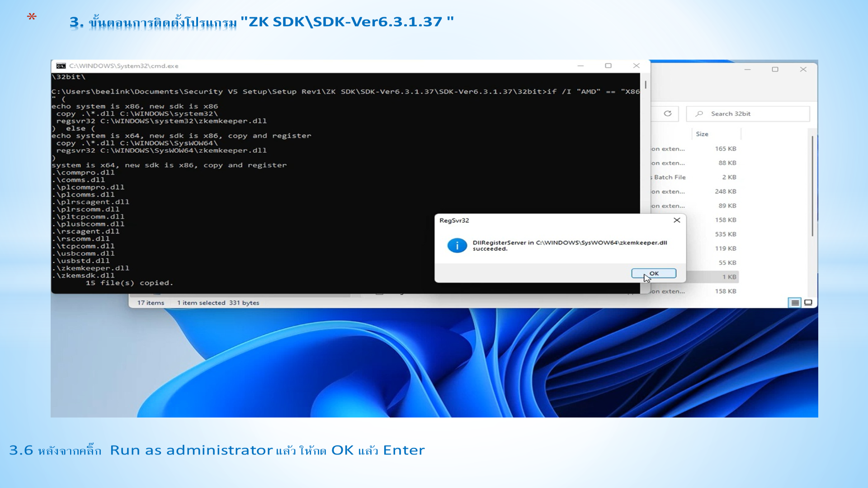Click the '.\zkemsdk.dll' line in cmd

click(x=83, y=276)
